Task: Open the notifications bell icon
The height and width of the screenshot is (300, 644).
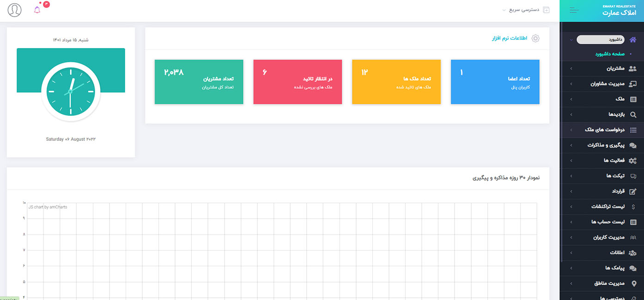Action: pos(37,10)
